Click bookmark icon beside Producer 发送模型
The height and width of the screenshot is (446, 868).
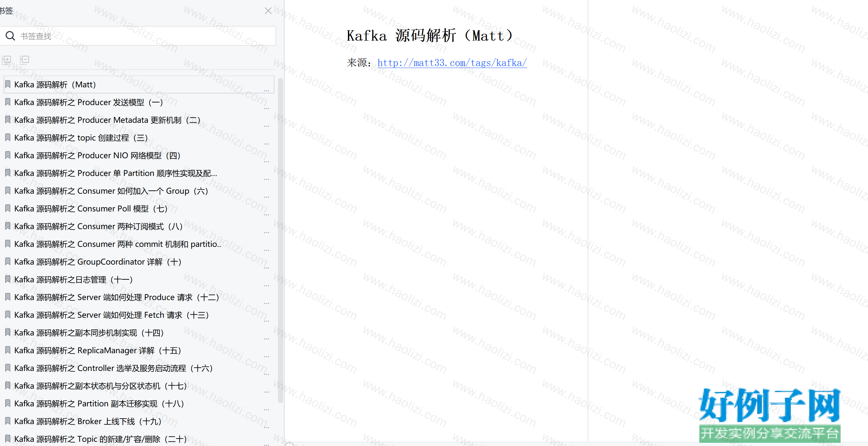point(8,102)
